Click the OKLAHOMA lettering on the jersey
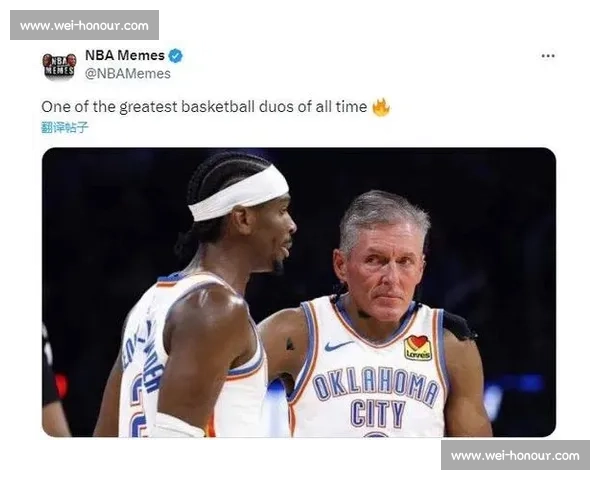The height and width of the screenshot is (480, 600). click(376, 385)
